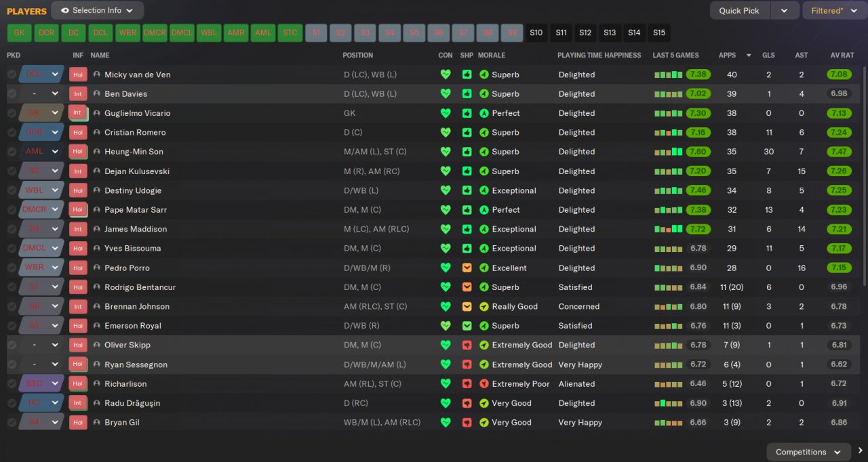Toggle the selection check for Pedro Porro
The height and width of the screenshot is (462, 868).
[x=12, y=268]
